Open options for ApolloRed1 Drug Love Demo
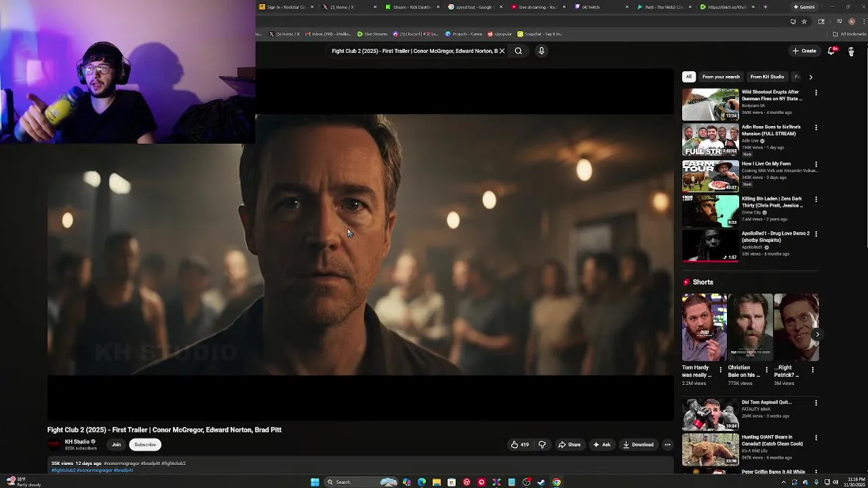The image size is (868, 488). tap(816, 234)
